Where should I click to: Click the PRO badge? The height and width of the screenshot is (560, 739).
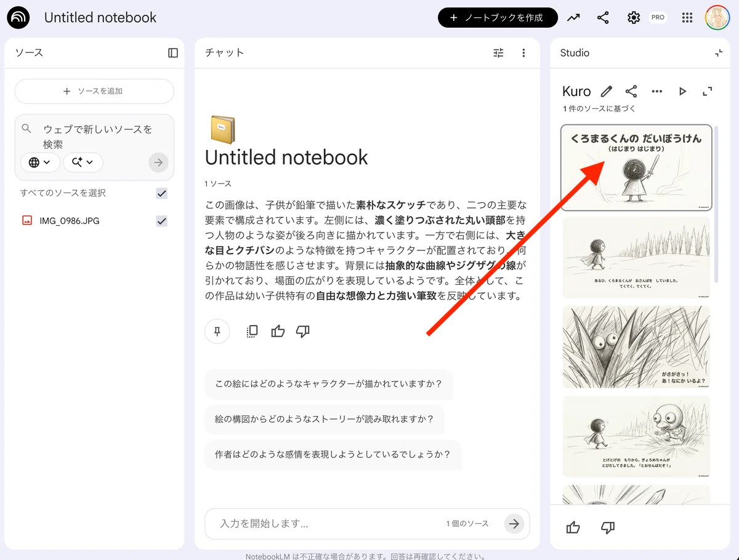pos(658,17)
